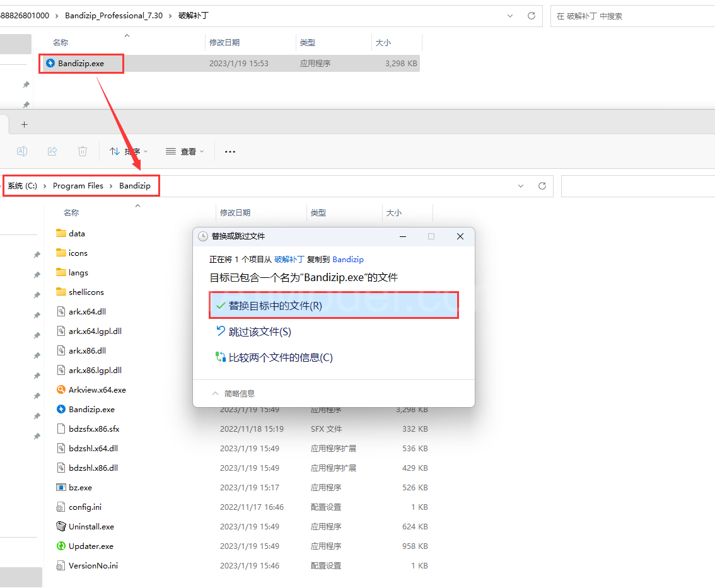Collapse dialog details with 简略信息
The width and height of the screenshot is (715, 588).
pos(233,393)
